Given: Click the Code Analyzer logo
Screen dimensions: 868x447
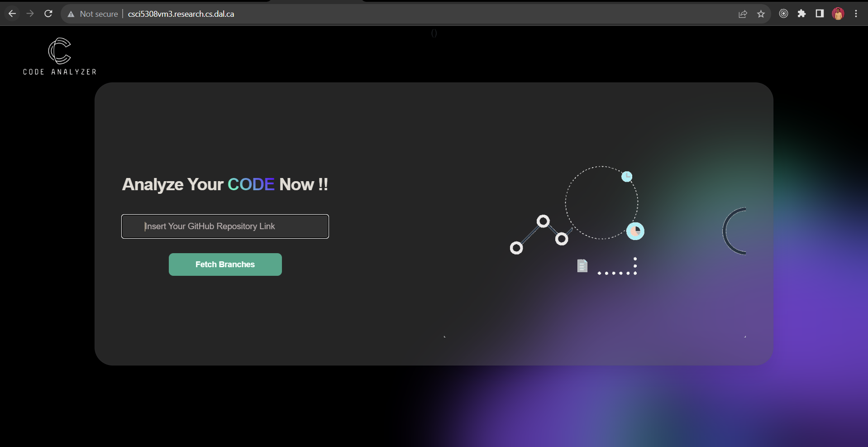Looking at the screenshot, I should tap(60, 56).
